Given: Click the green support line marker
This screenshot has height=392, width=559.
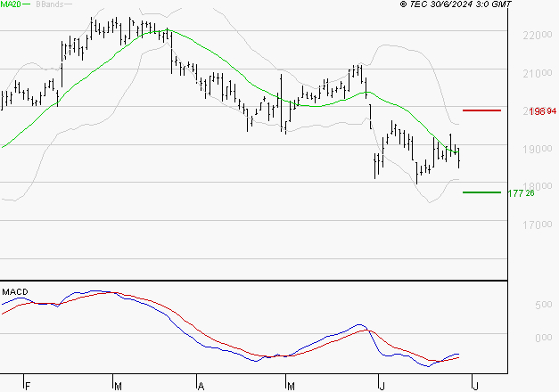Looking at the screenshot, I should [481, 192].
